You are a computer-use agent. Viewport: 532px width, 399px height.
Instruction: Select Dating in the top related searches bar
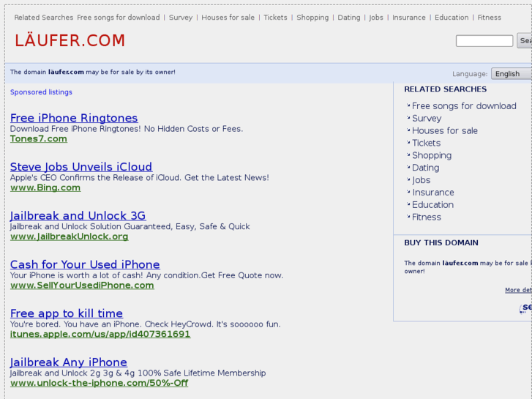click(349, 18)
